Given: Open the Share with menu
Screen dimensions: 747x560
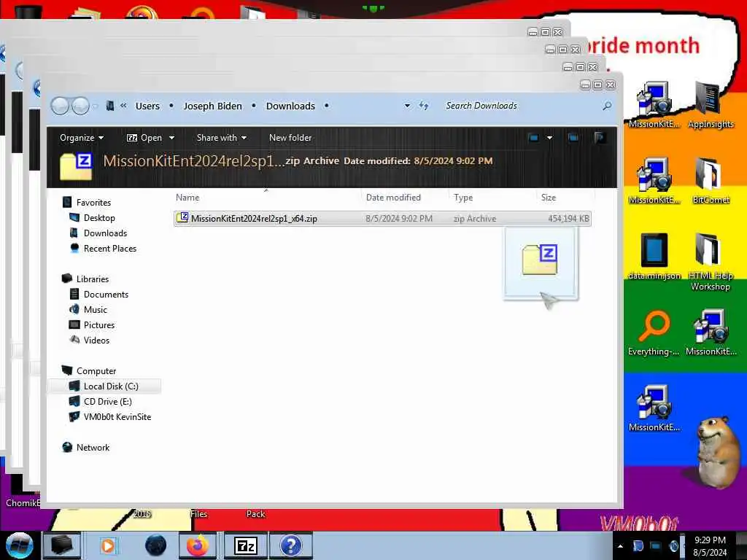Looking at the screenshot, I should pos(222,138).
